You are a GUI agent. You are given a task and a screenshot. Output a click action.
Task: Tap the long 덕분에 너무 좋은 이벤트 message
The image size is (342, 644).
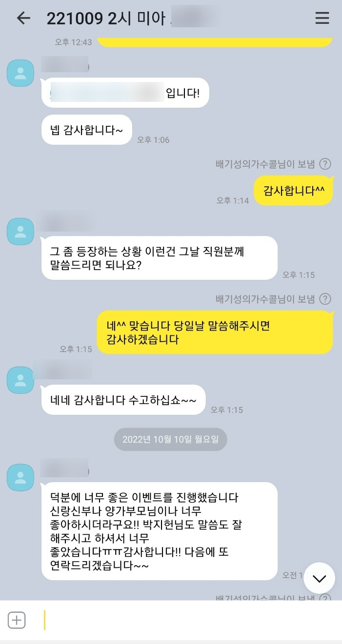[x=160, y=531]
